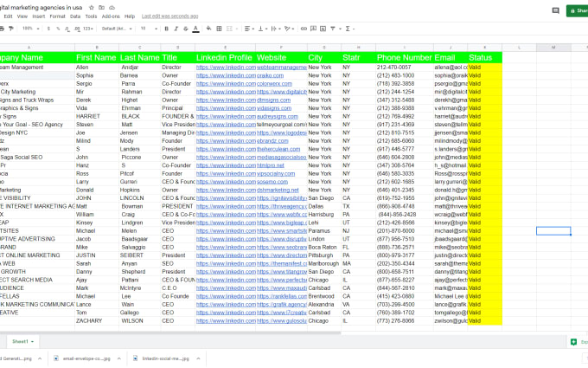Create a filter icon

pos(333,29)
